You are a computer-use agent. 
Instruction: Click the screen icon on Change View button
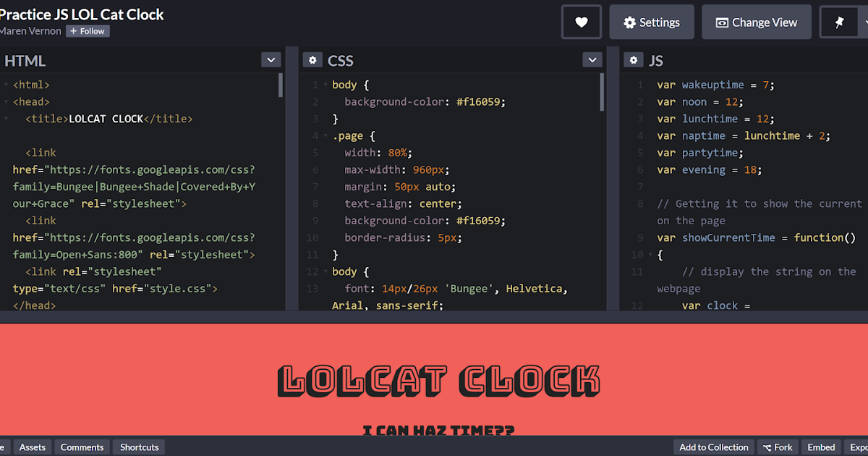[721, 22]
